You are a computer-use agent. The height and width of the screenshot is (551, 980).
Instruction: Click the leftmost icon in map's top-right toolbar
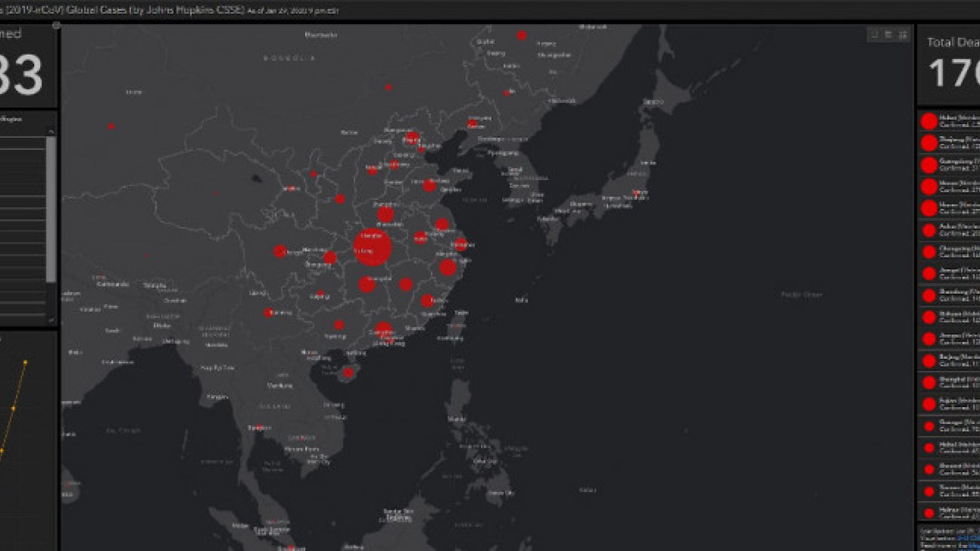tap(874, 35)
